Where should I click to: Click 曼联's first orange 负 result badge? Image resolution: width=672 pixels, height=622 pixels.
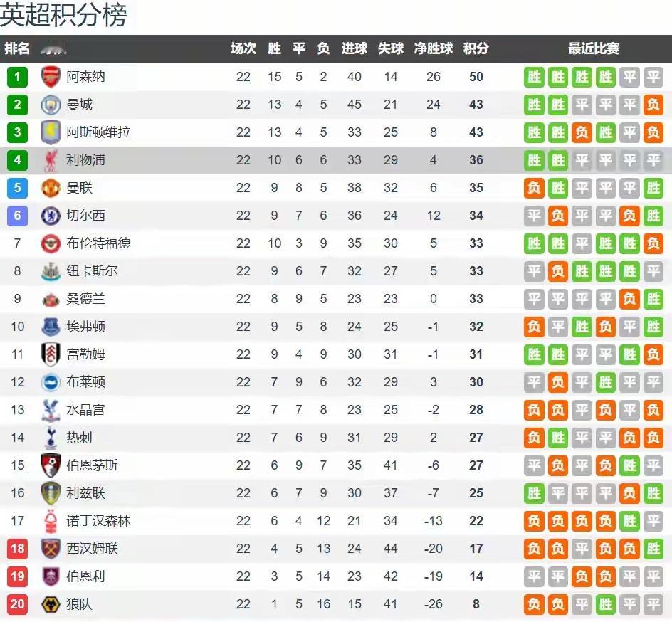tap(534, 188)
